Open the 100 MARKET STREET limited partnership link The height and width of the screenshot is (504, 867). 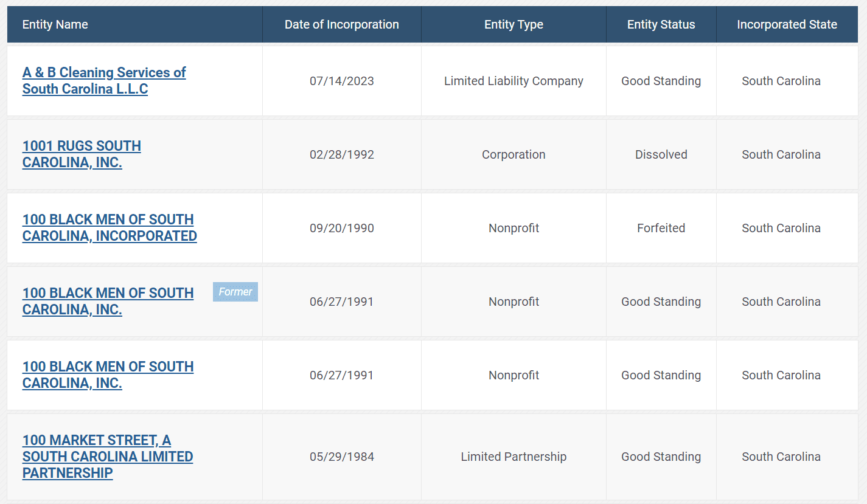click(96, 441)
